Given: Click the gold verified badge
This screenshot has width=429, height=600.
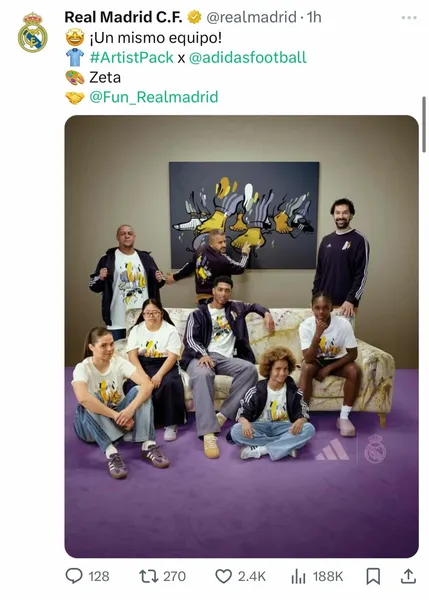Looking at the screenshot, I should (194, 17).
